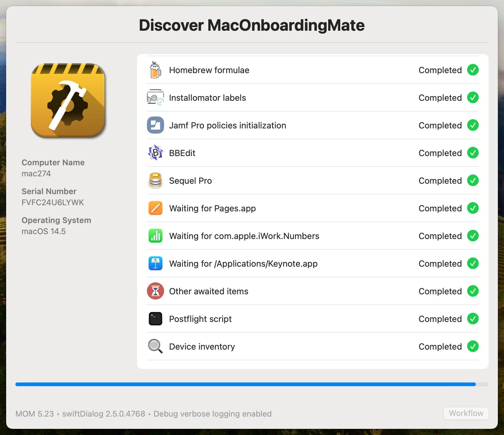Click 'Completed' status for Device inventory

point(440,347)
